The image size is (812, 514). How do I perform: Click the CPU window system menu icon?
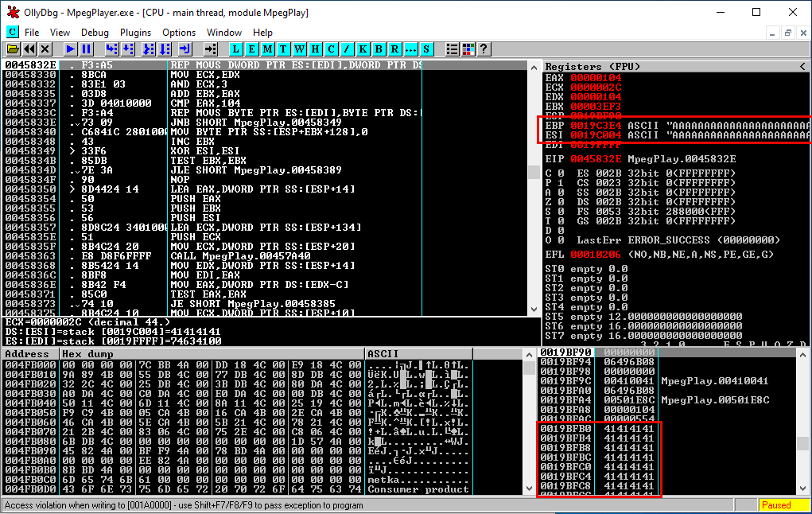(x=12, y=32)
